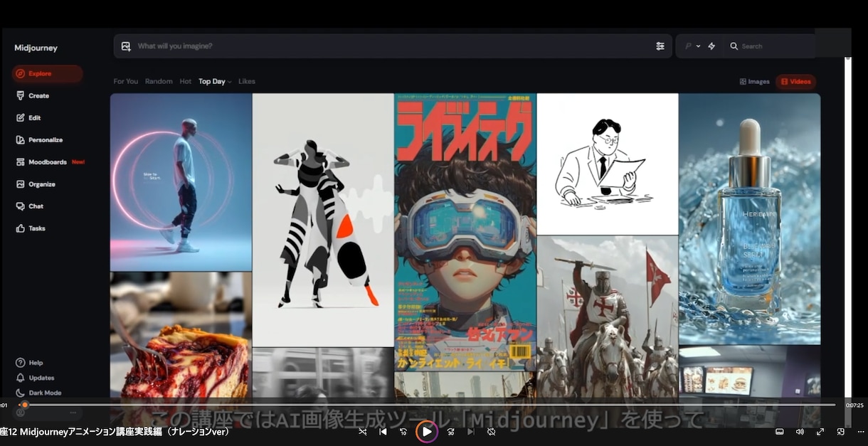
Task: Open the Create page in sidebar
Action: (x=33, y=95)
